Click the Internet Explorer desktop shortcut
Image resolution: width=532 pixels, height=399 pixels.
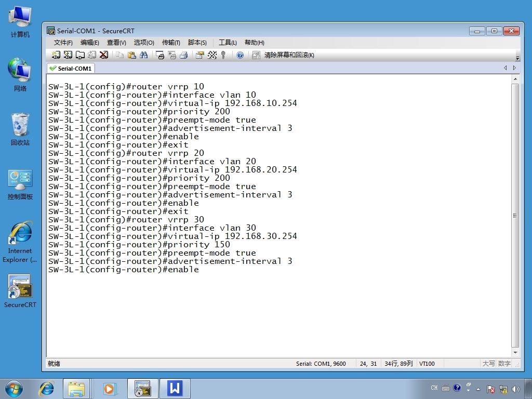coord(20,242)
